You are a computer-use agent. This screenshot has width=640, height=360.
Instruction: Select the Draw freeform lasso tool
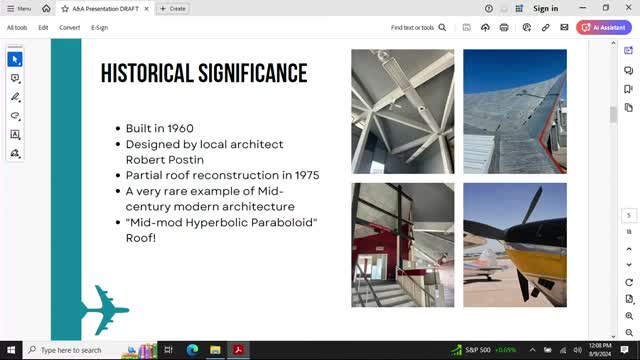pos(15,116)
